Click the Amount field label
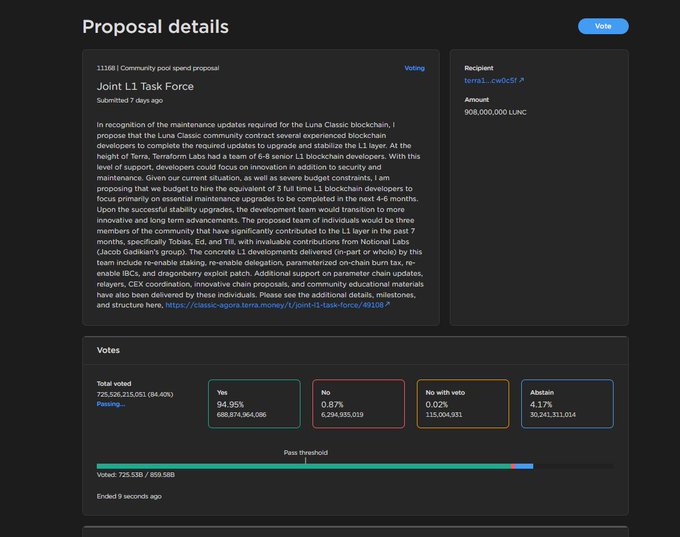Screen dimensions: 680x537 [477, 100]
